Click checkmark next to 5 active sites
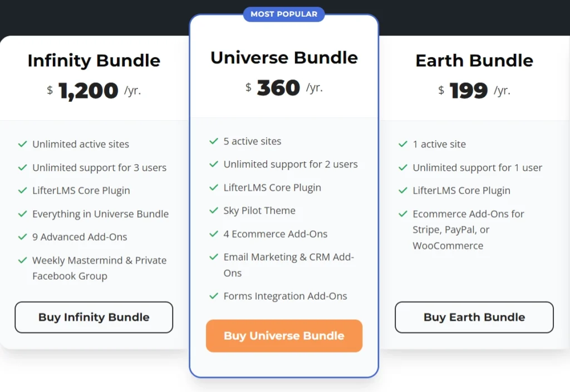The image size is (570, 392). coord(214,141)
